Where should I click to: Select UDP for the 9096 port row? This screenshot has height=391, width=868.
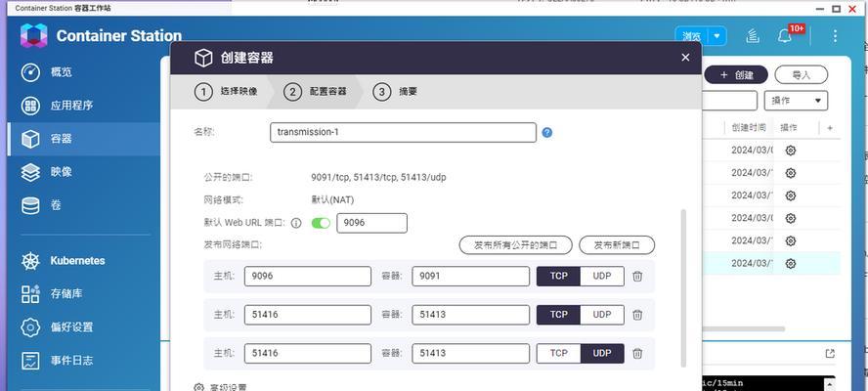(602, 276)
